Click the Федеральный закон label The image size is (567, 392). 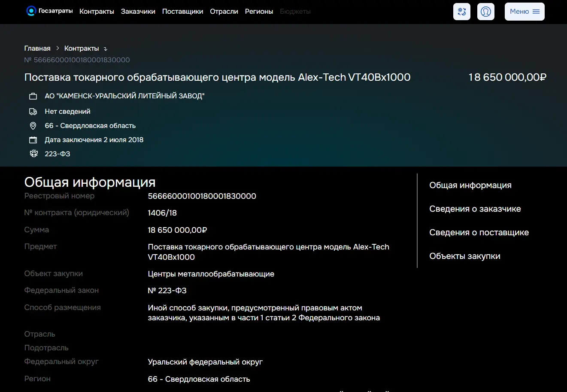(x=61, y=291)
